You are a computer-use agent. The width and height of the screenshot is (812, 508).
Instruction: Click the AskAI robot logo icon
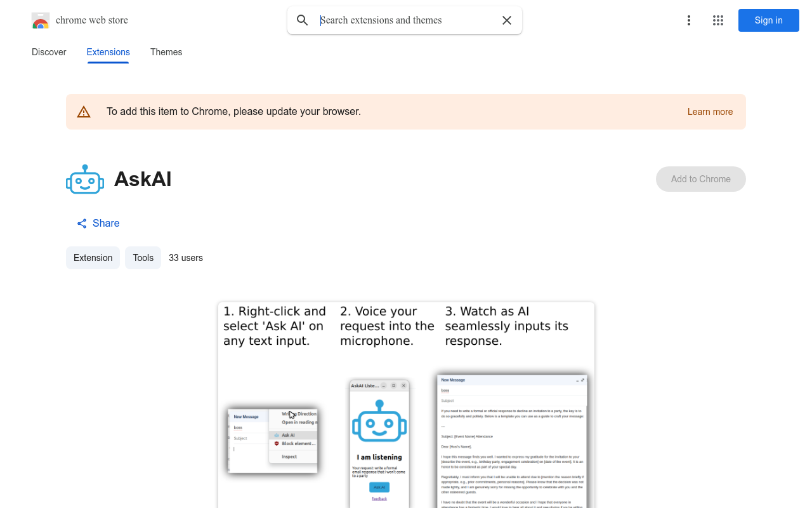85,179
